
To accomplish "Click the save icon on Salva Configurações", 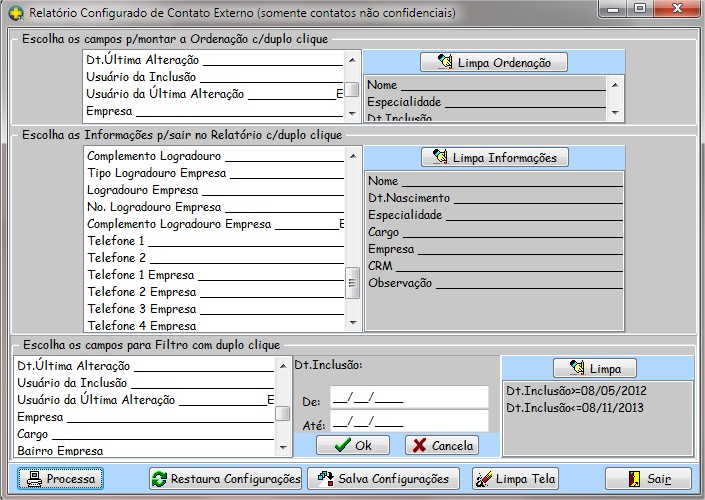I will 325,479.
